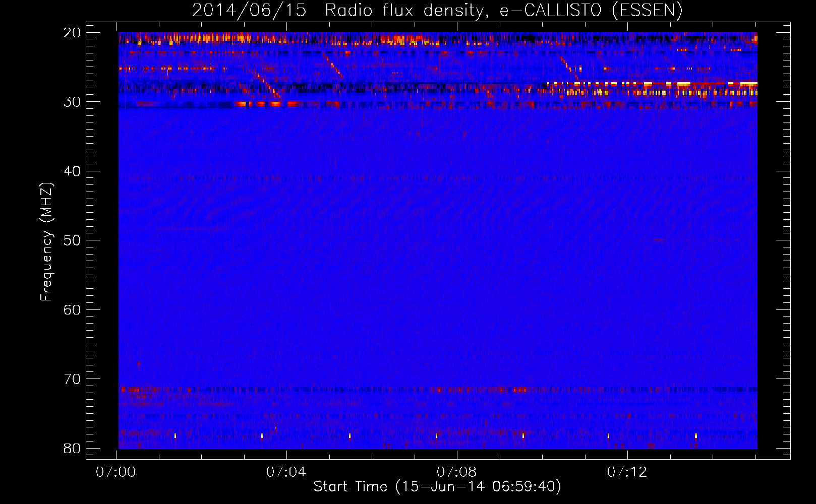Click the 07:12 time tick label
Image resolution: width=816 pixels, height=504 pixels.
click(x=627, y=472)
